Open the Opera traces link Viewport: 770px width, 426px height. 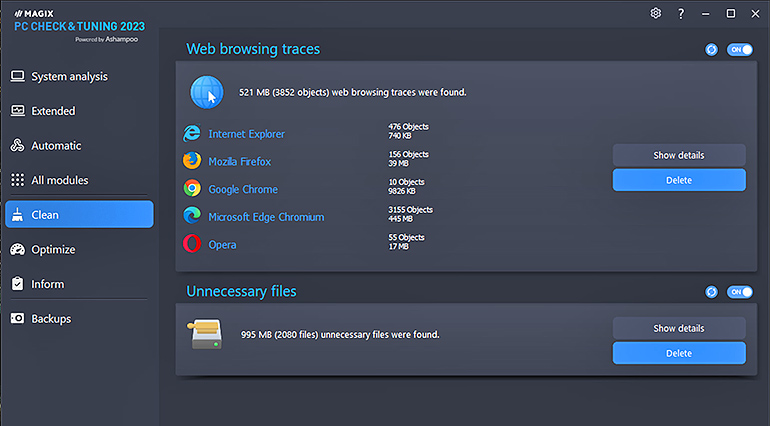[222, 245]
